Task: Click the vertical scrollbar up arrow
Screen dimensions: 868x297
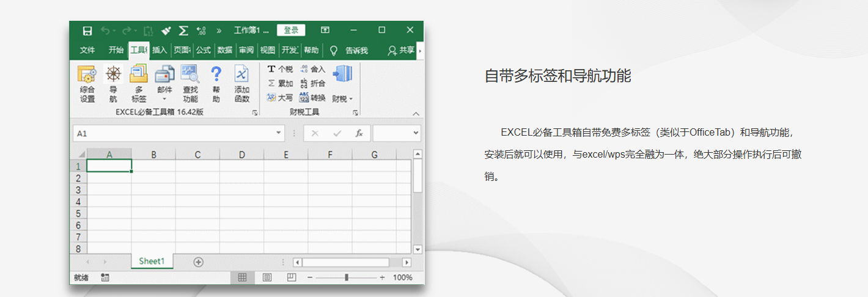Action: click(418, 154)
